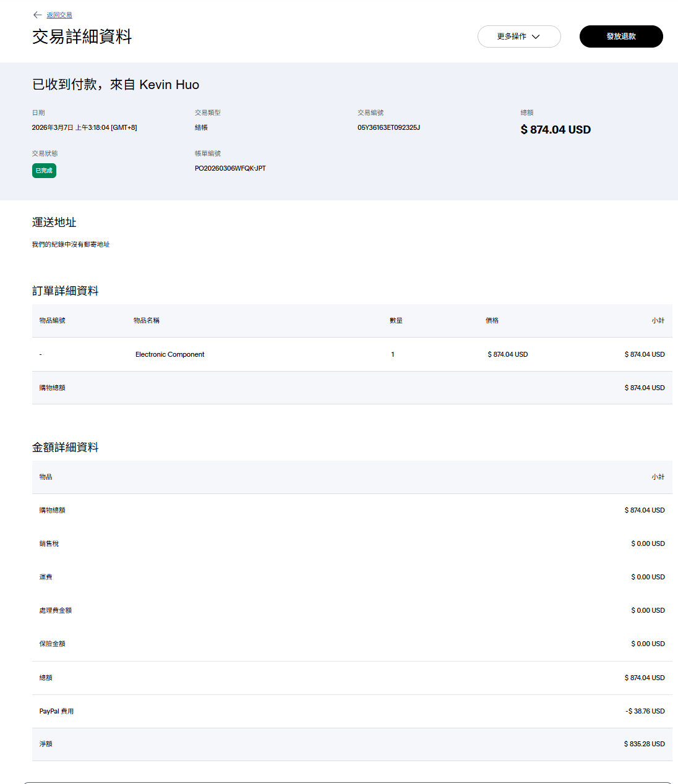Click the payer name Kevin Huo heading
Image resolution: width=678 pixels, height=784 pixels.
[x=169, y=85]
